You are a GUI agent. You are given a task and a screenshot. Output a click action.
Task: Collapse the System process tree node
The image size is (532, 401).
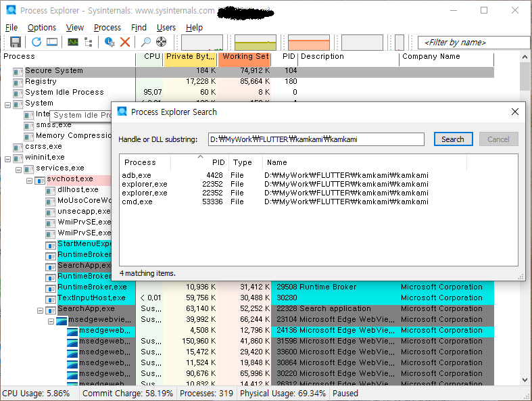click(7, 105)
